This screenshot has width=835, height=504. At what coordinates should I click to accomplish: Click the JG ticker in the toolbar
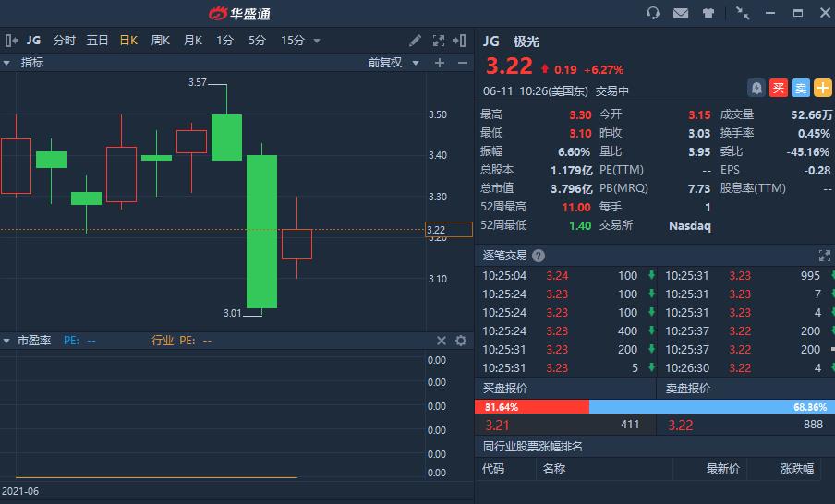(33, 41)
